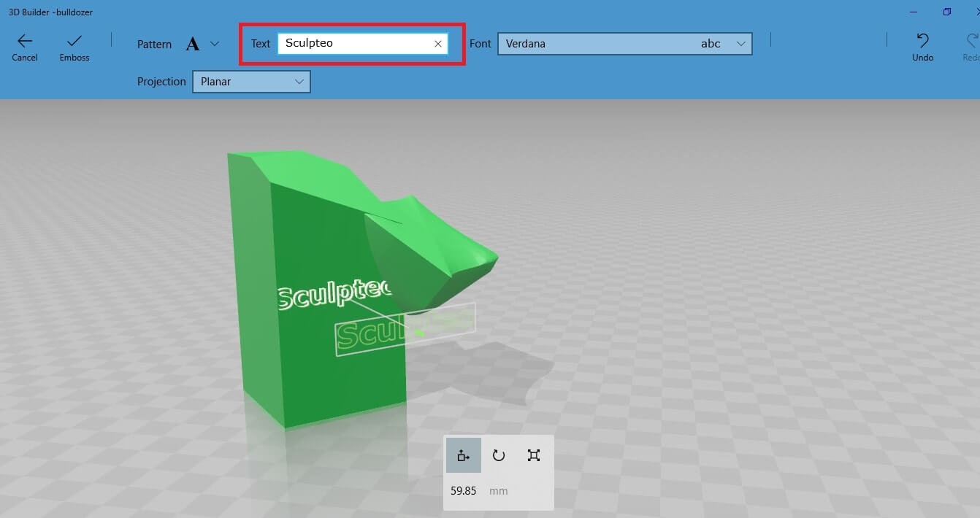The width and height of the screenshot is (980, 518).
Task: Click the partially shown Redo button
Action: click(x=971, y=47)
